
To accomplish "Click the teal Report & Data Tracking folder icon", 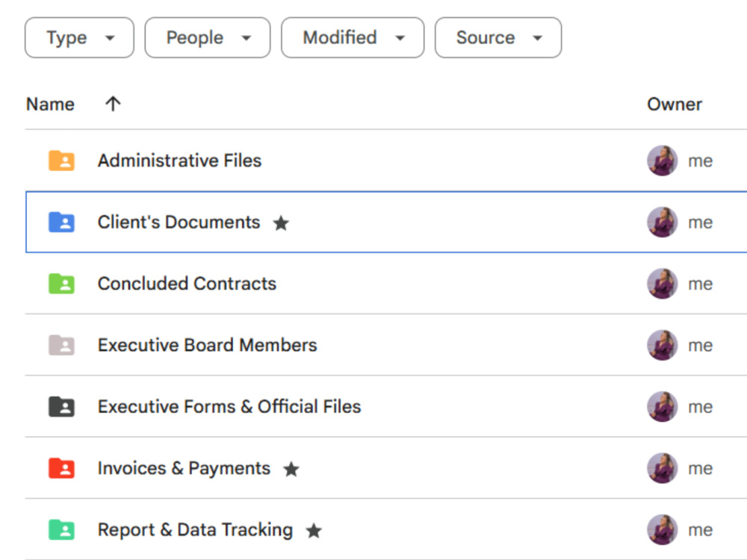I will click(x=61, y=529).
